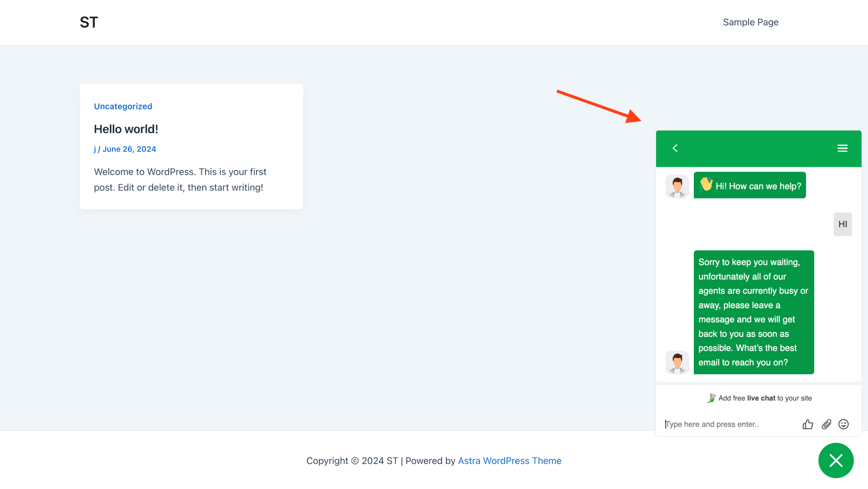Screen dimensions: 868x489
Task: Open the chat hamburger menu
Action: (842, 148)
